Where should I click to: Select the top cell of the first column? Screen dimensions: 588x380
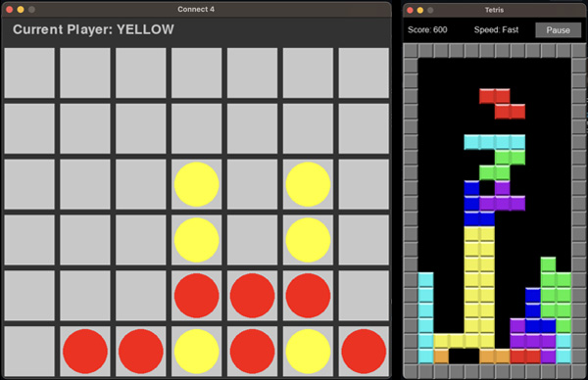click(x=29, y=72)
